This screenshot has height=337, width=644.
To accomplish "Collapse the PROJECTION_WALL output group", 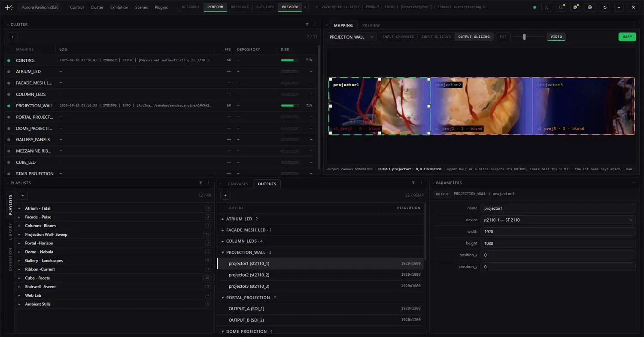I will 223,253.
